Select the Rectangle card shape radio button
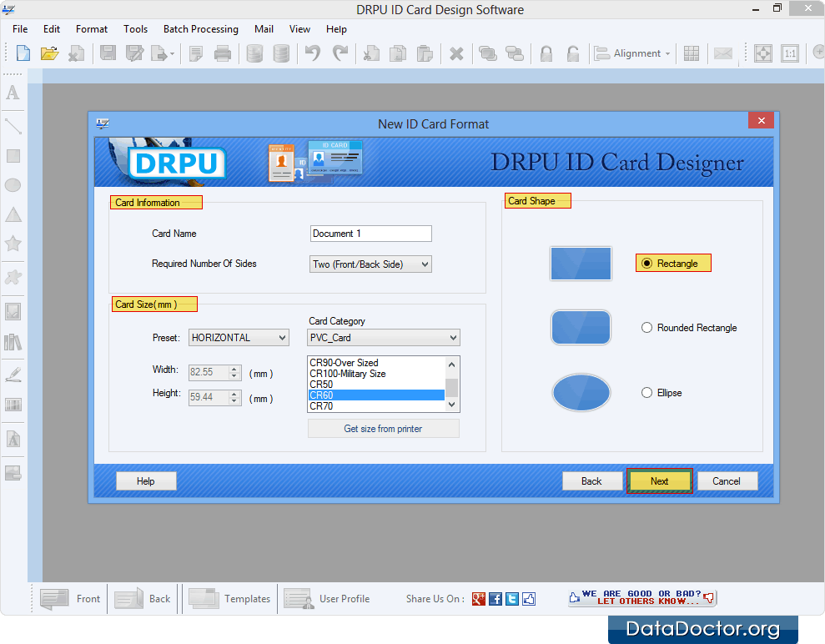 (x=646, y=263)
